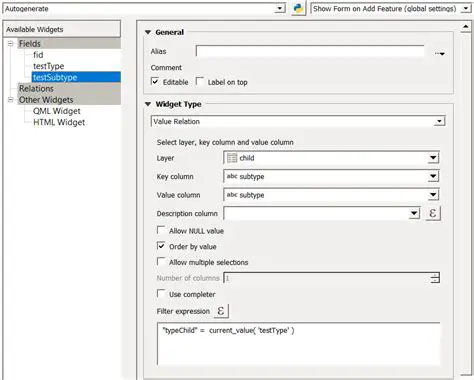This screenshot has height=380, width=474.
Task: Select the HTML Widget item
Action: tap(59, 122)
